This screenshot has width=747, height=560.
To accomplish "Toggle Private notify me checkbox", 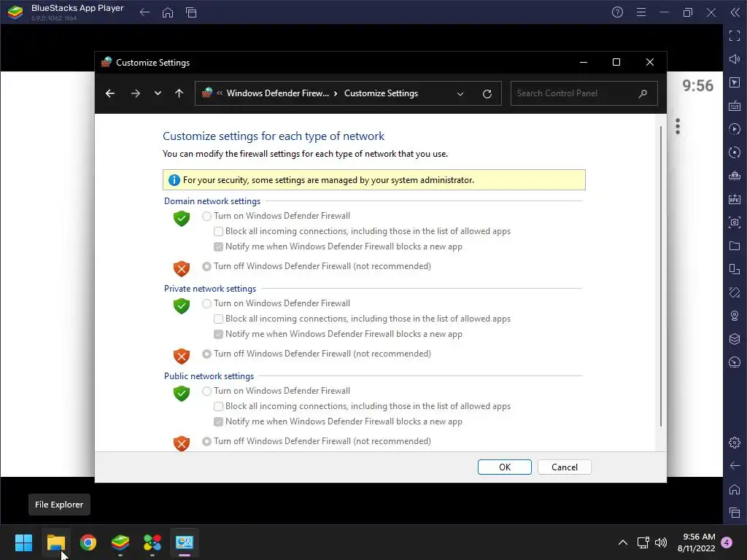I will coord(218,334).
